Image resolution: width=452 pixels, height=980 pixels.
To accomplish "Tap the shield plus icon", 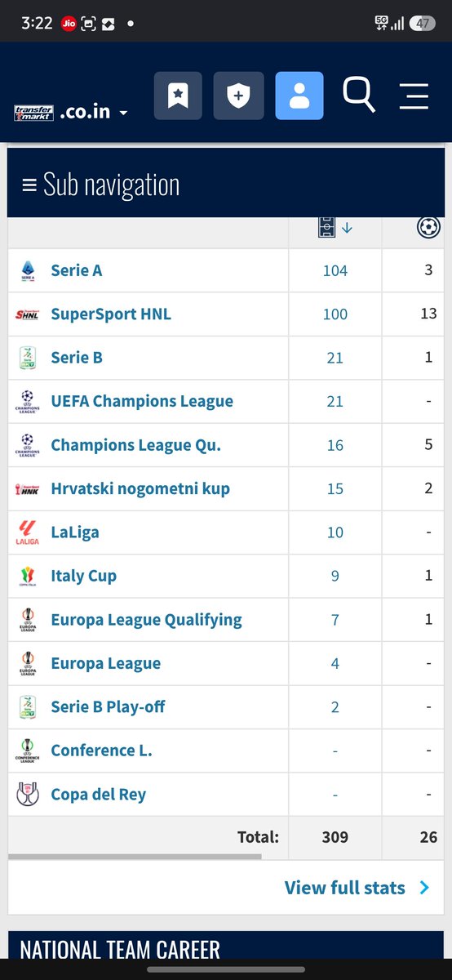I will (x=238, y=96).
